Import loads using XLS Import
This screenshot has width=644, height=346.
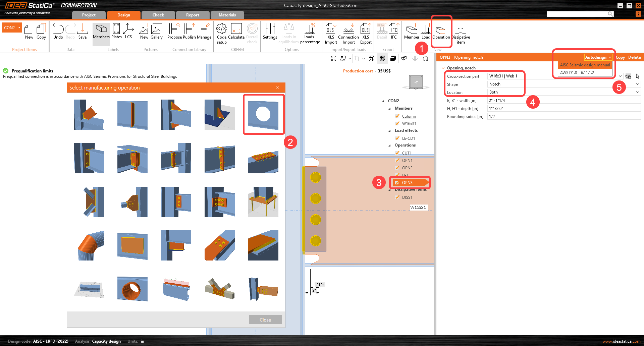[331, 32]
